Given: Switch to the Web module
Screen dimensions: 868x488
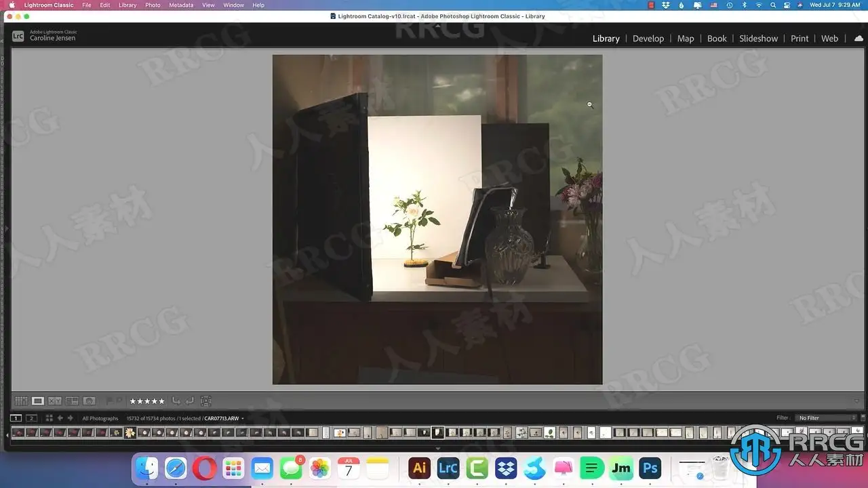Looking at the screenshot, I should click(829, 39).
